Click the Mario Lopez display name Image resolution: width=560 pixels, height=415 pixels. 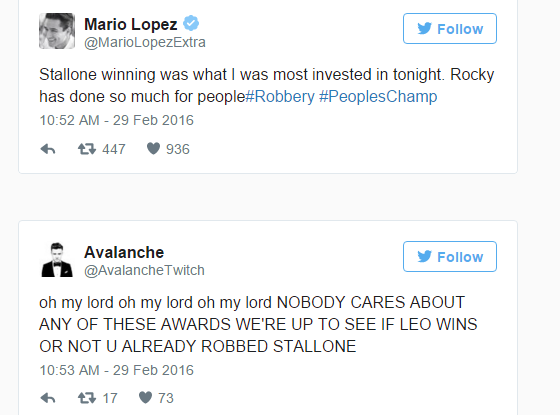(x=131, y=24)
